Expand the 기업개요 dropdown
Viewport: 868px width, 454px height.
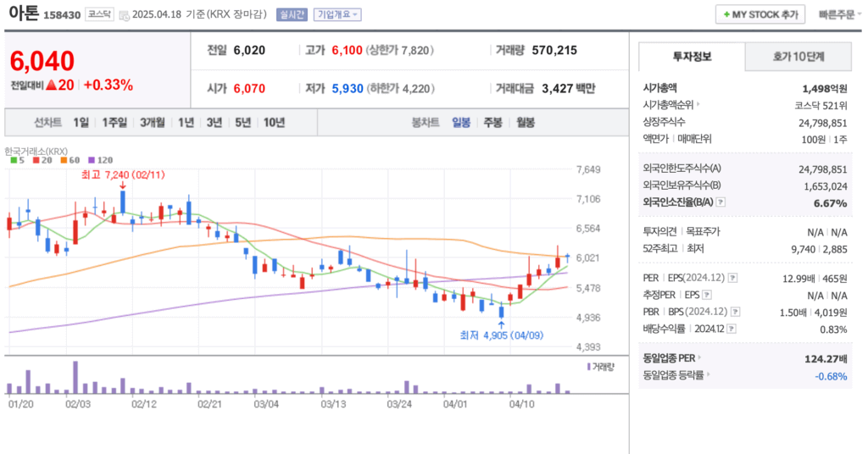click(337, 14)
